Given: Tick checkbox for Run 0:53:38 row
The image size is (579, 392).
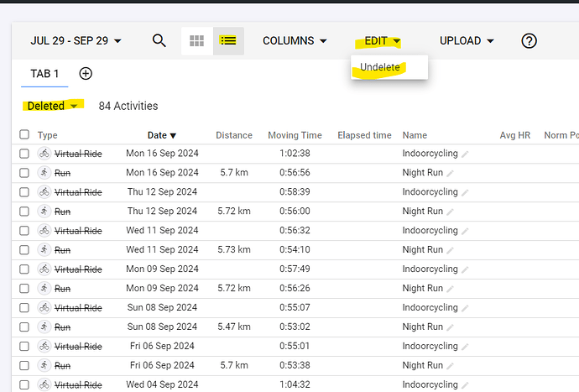Looking at the screenshot, I should (x=24, y=365).
